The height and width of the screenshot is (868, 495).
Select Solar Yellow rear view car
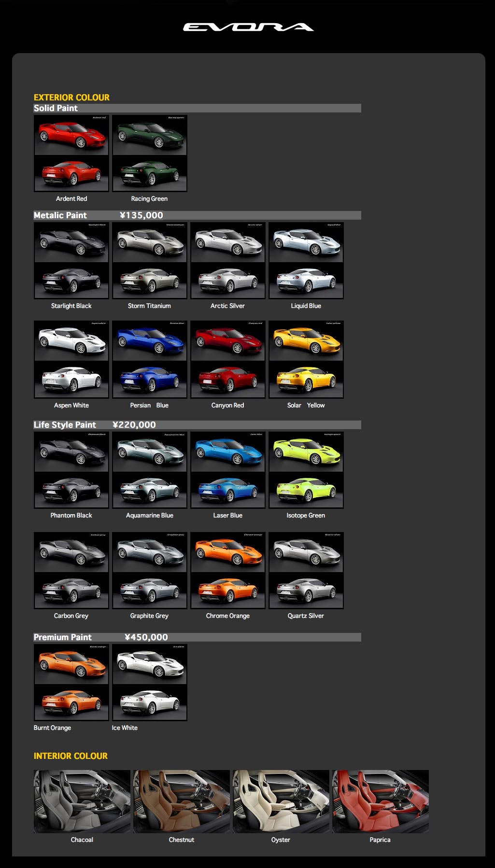coord(306,379)
